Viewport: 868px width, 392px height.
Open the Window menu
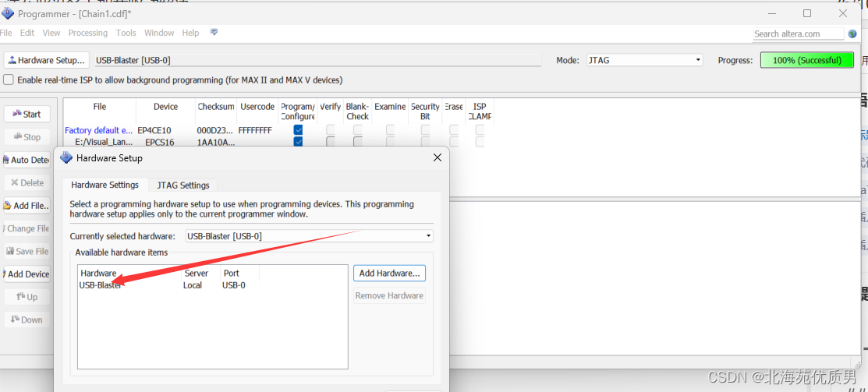coord(159,33)
